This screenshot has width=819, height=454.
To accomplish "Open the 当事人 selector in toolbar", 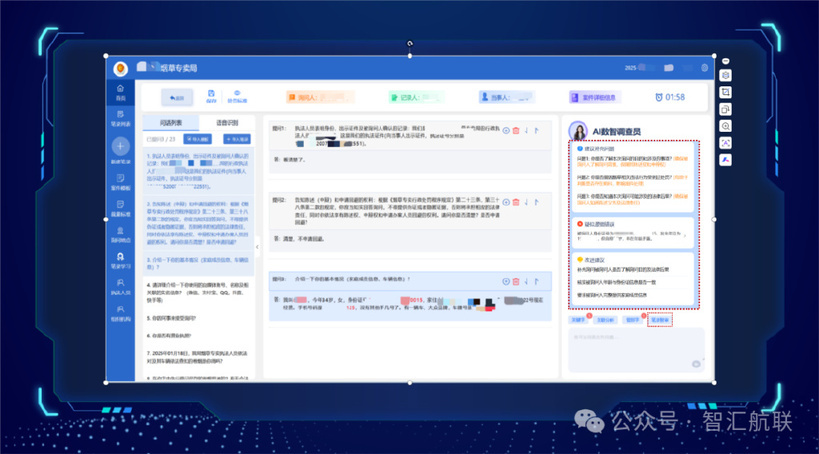I will [x=506, y=97].
